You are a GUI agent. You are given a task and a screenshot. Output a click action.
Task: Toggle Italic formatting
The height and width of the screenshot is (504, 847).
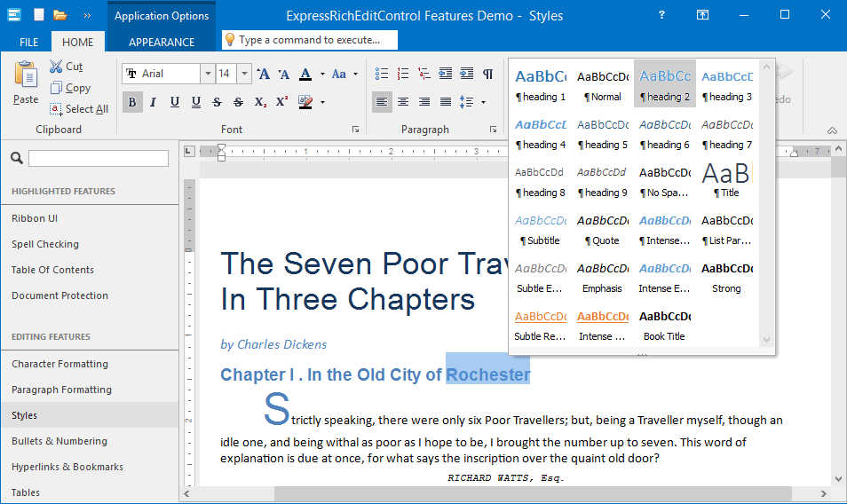(x=153, y=102)
